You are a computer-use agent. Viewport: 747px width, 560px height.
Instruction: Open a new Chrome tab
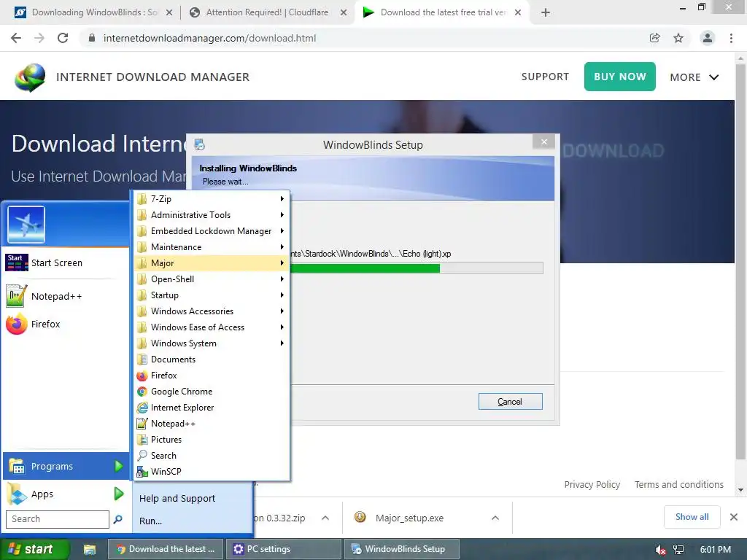(546, 13)
